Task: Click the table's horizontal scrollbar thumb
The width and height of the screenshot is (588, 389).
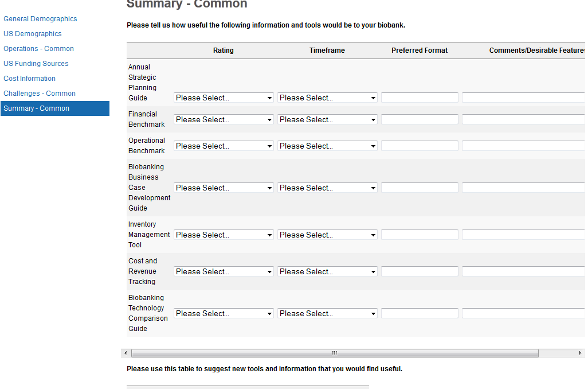Action: point(335,353)
